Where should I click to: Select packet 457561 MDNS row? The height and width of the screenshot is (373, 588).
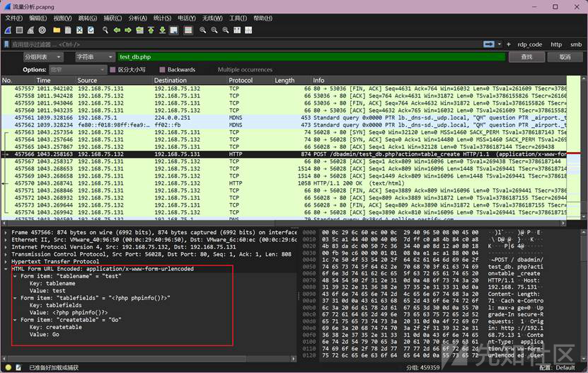tap(284, 117)
